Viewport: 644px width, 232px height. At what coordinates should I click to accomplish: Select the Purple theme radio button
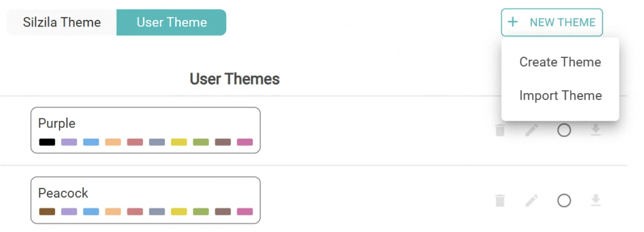[x=564, y=130]
